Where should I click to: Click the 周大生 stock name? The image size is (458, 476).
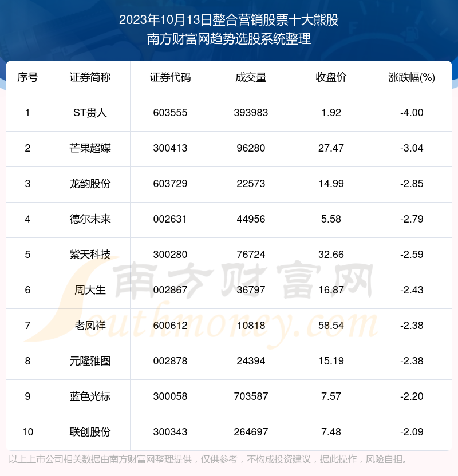pos(90,290)
